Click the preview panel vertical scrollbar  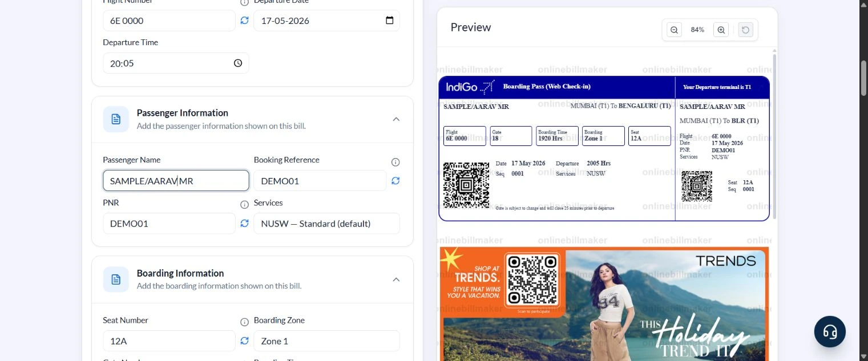pos(774,137)
